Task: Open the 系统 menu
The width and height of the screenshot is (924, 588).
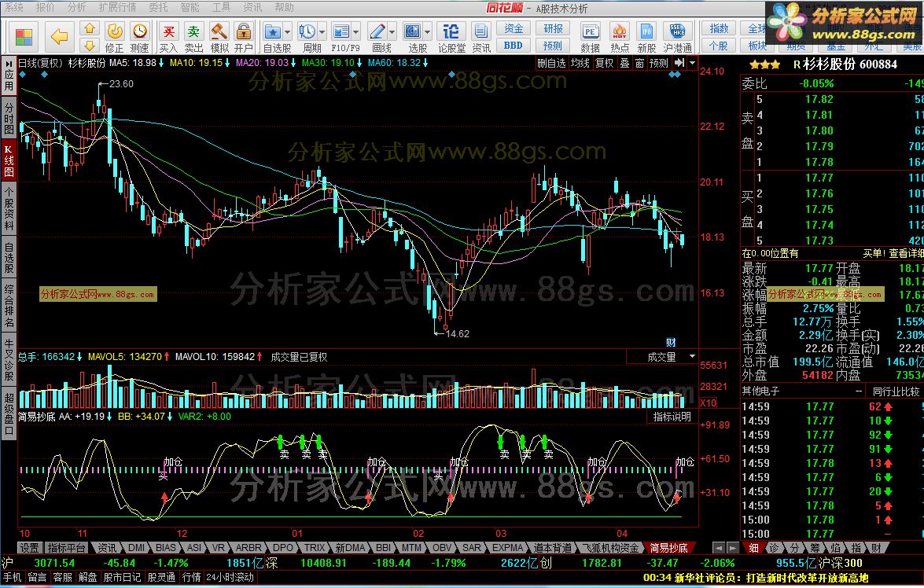Action: coord(13,7)
